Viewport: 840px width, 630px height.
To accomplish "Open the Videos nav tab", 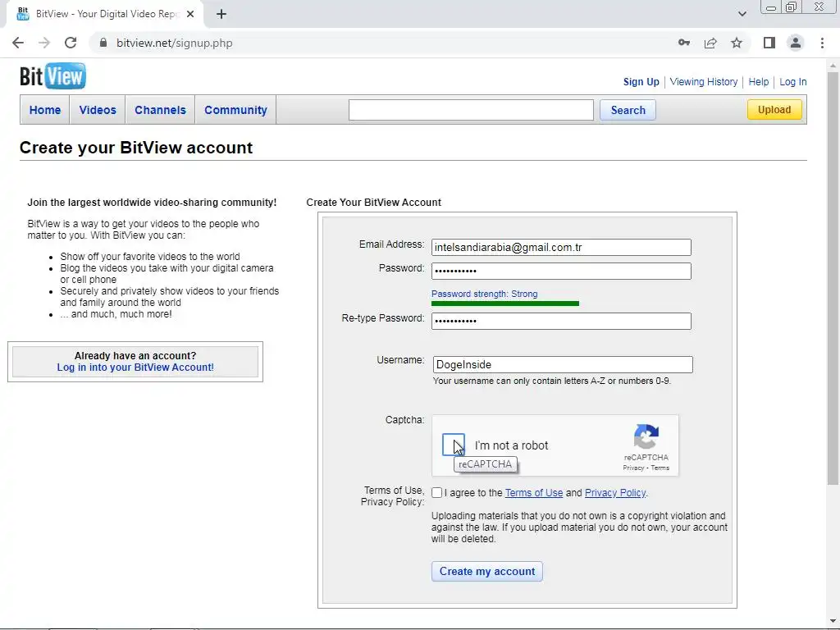I will 98,110.
